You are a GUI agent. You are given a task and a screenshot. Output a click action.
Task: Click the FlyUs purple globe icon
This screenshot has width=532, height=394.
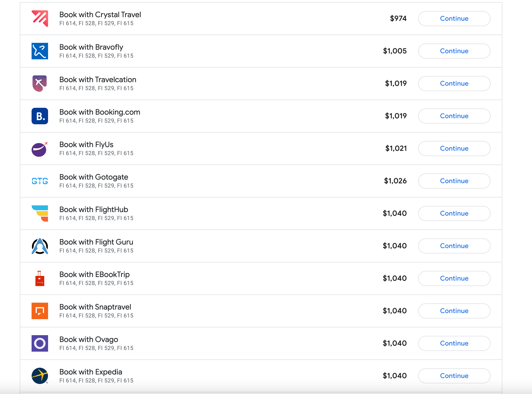click(39, 149)
